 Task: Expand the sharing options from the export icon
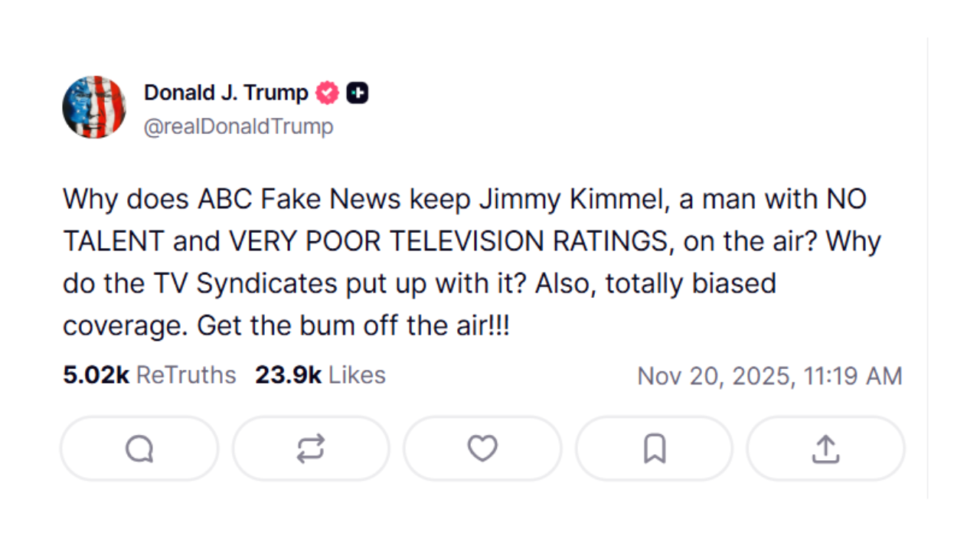(825, 449)
